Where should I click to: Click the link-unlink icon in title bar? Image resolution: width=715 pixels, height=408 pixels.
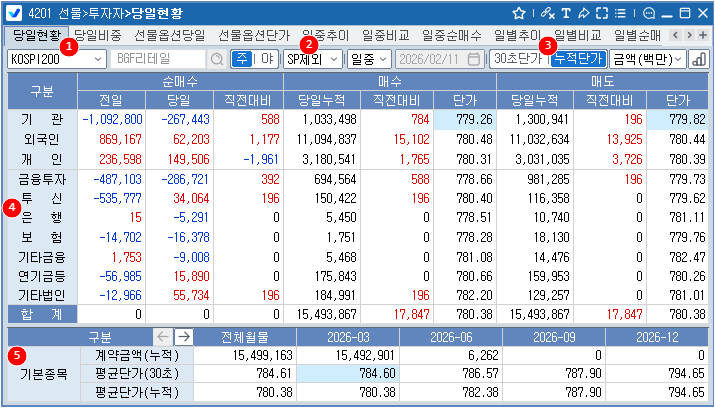tap(548, 13)
